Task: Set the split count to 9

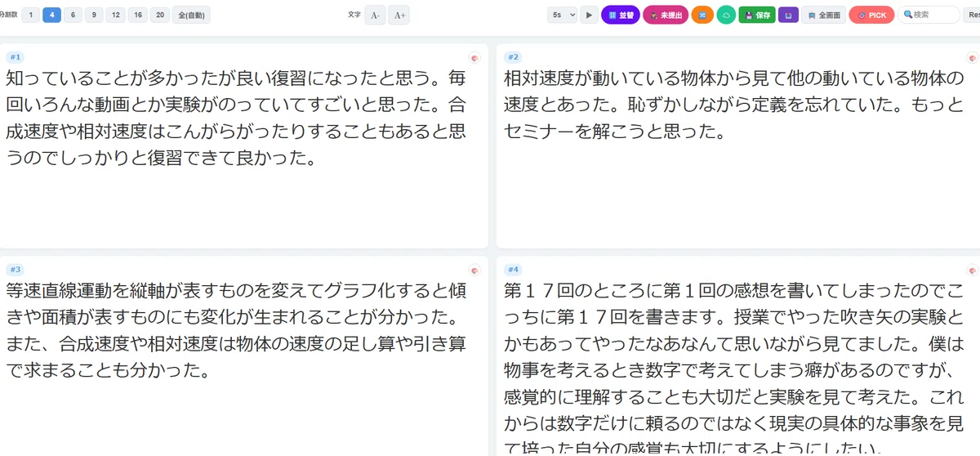Action: 94,15
